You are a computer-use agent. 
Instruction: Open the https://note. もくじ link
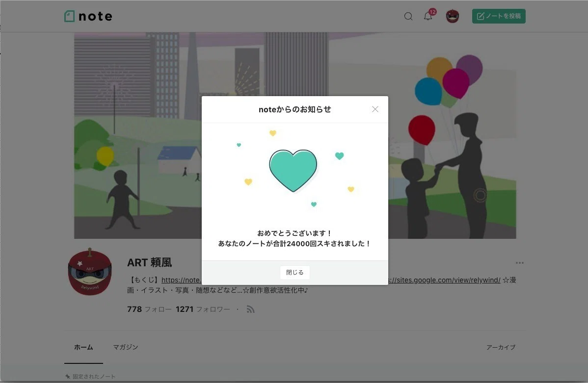(182, 280)
